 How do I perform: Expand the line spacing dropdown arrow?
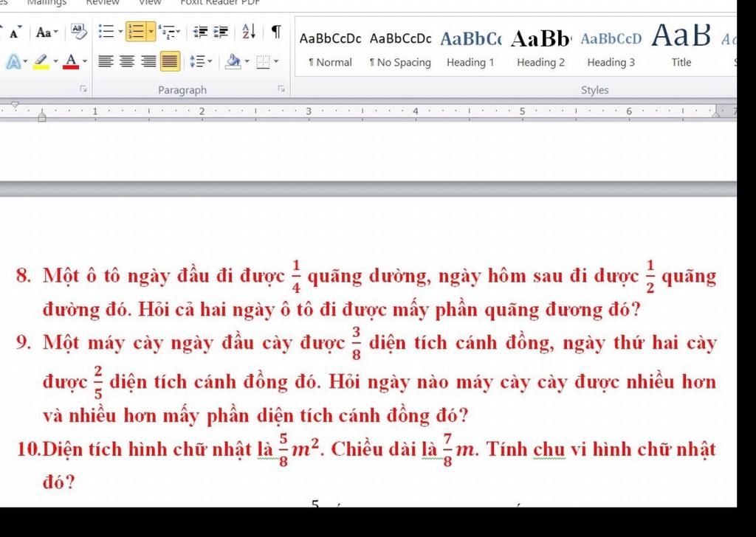click(x=210, y=61)
